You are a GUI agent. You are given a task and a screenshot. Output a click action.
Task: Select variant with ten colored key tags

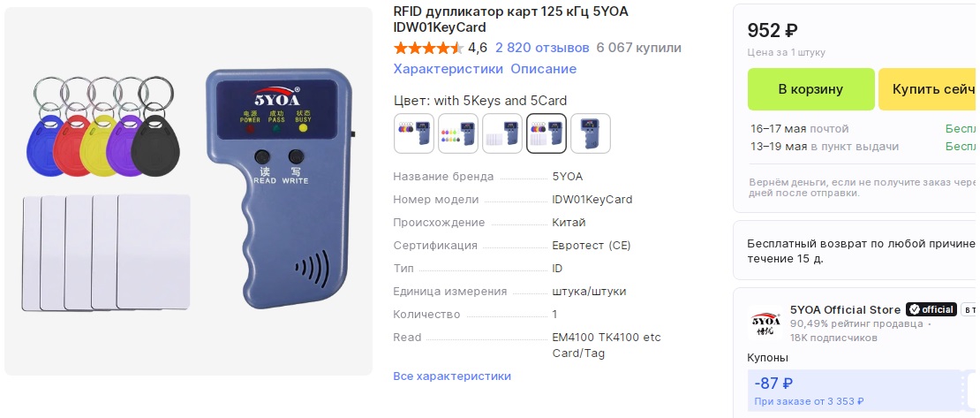(x=458, y=133)
